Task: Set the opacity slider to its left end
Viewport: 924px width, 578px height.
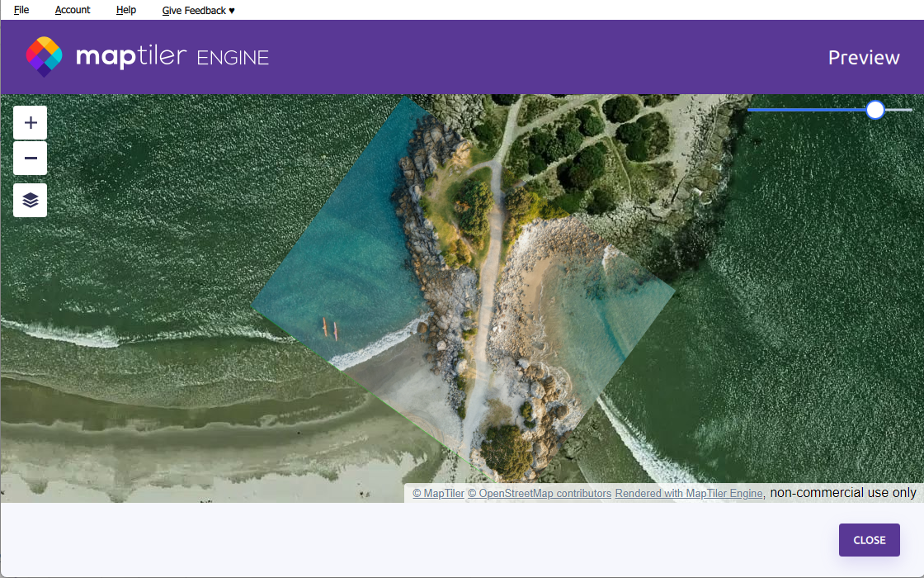Action: tap(749, 110)
